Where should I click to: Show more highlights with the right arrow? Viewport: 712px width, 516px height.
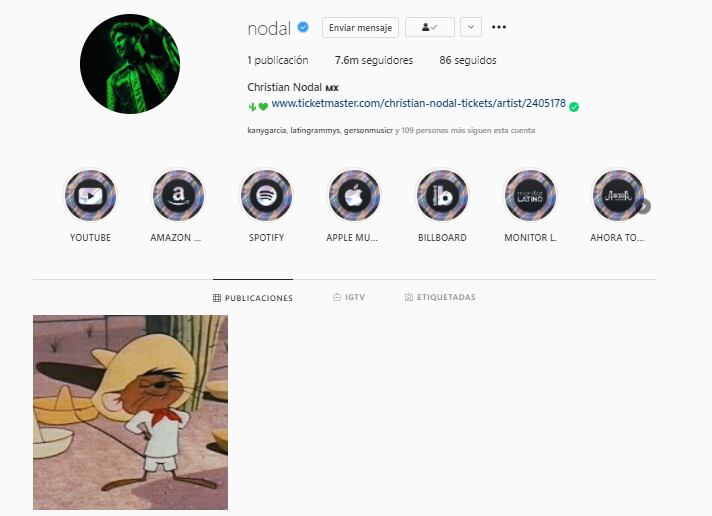point(644,206)
